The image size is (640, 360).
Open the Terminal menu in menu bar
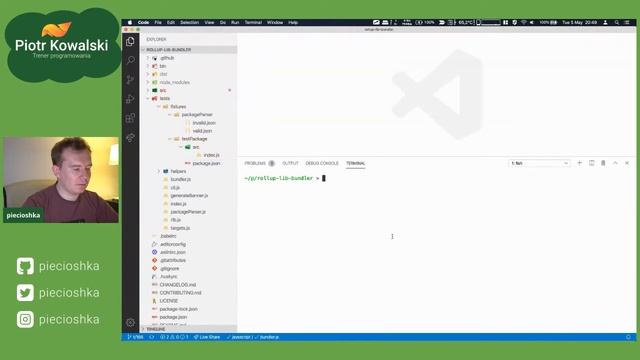click(253, 22)
